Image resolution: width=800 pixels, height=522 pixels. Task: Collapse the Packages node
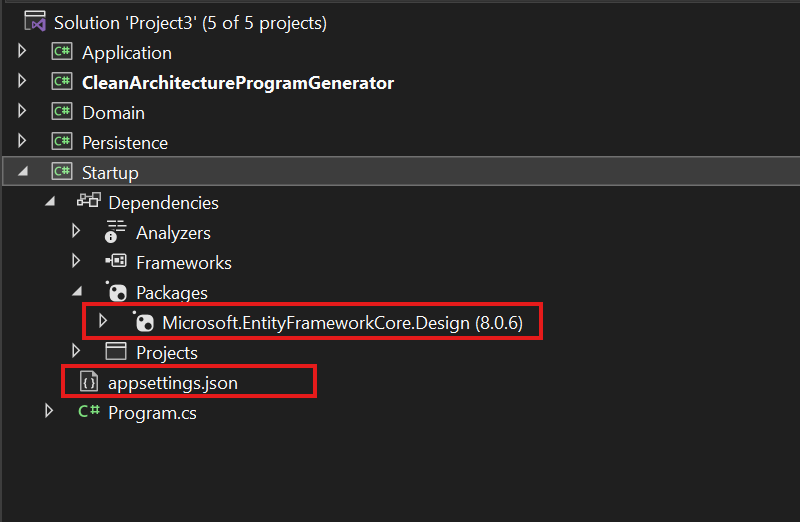click(77, 291)
